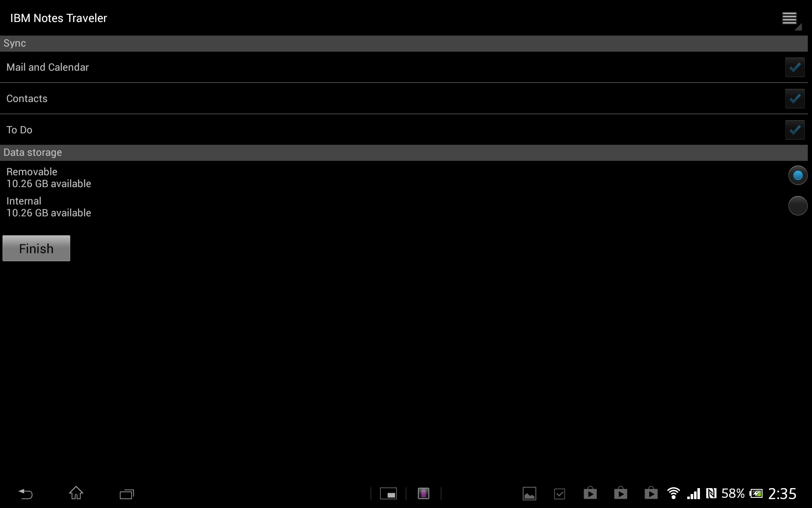
Task: Uncheck the Mail and Calendar sync checkbox
Action: point(795,67)
